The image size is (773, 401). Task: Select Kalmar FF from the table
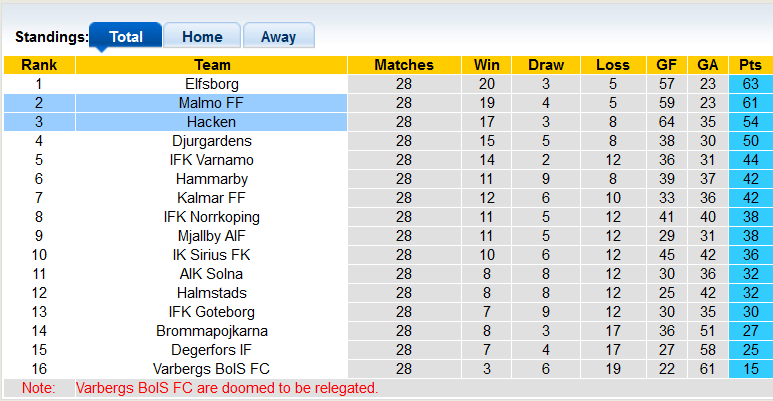[211, 198]
